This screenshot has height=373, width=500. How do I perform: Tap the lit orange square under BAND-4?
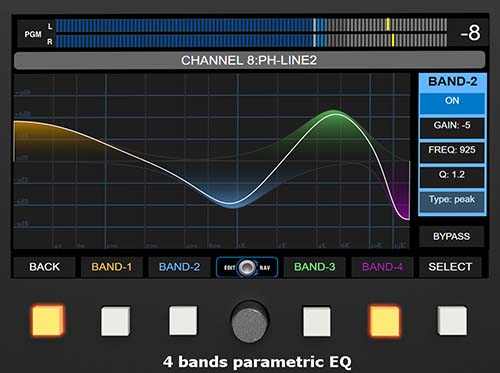(385, 321)
